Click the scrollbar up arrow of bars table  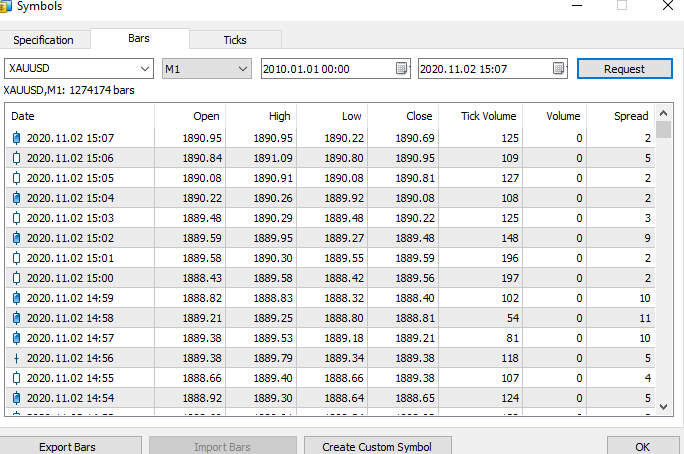tap(663, 113)
